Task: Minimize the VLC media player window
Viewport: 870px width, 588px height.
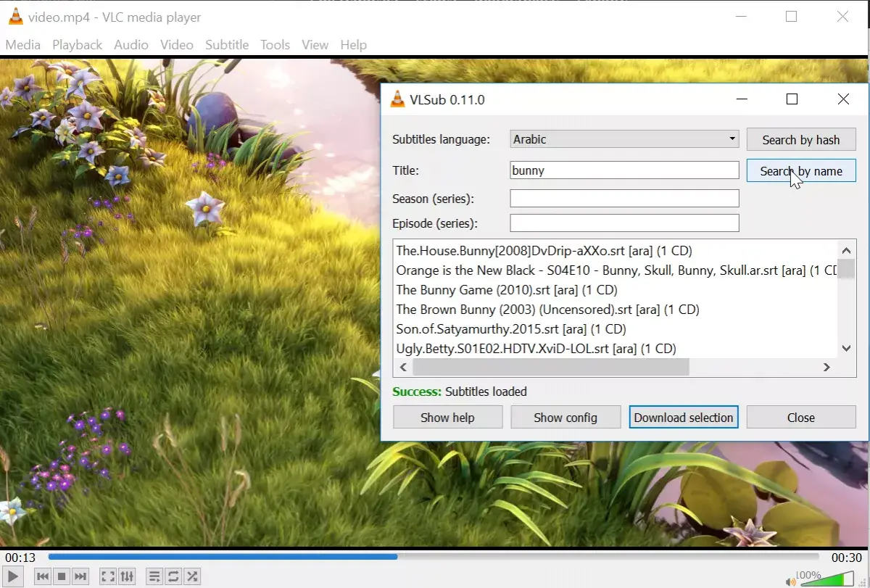Action: pyautogui.click(x=740, y=17)
